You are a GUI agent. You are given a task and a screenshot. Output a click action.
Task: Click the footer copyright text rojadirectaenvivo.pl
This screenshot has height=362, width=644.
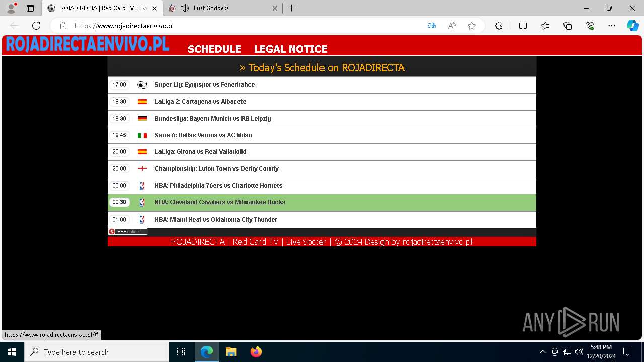321,242
